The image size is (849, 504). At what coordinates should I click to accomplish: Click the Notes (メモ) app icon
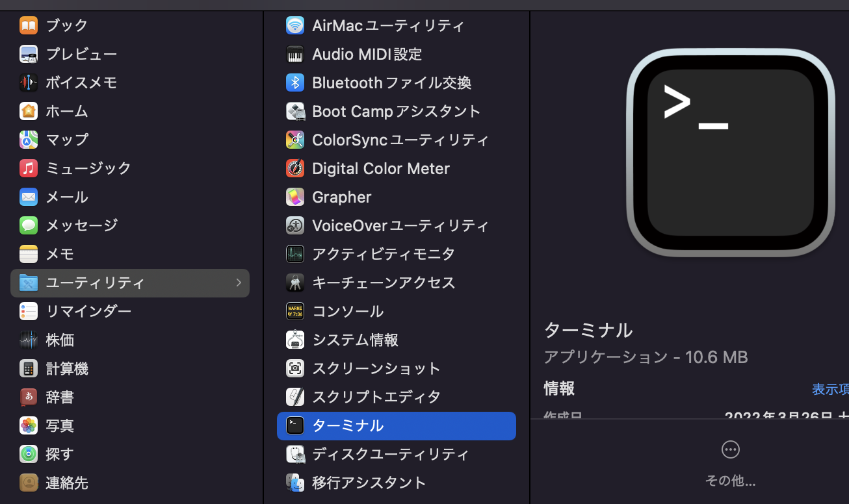29,255
